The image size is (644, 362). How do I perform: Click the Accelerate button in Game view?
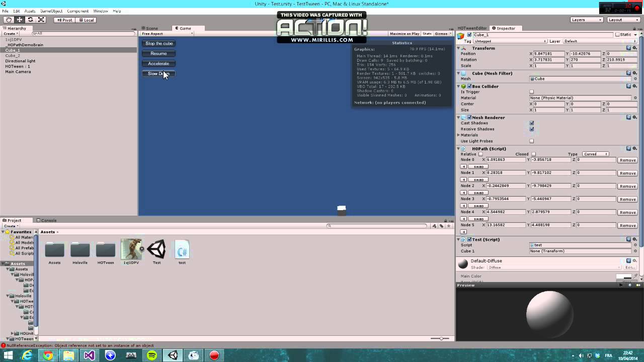pos(158,63)
